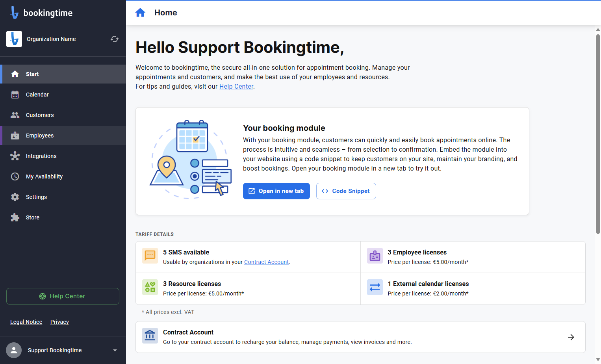Click the Employee licenses badge icon
This screenshot has height=364, width=601.
pos(375,256)
